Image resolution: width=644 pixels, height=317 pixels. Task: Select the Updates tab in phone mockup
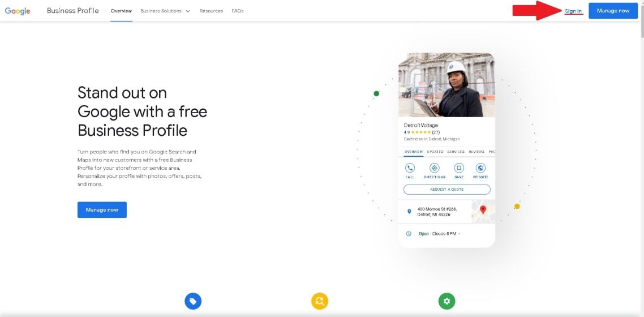click(x=435, y=152)
